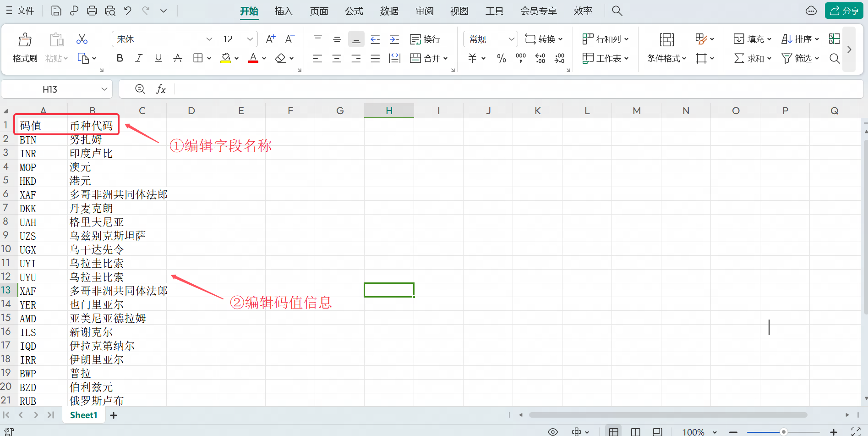Open the 数据 (Data) tab

(389, 11)
